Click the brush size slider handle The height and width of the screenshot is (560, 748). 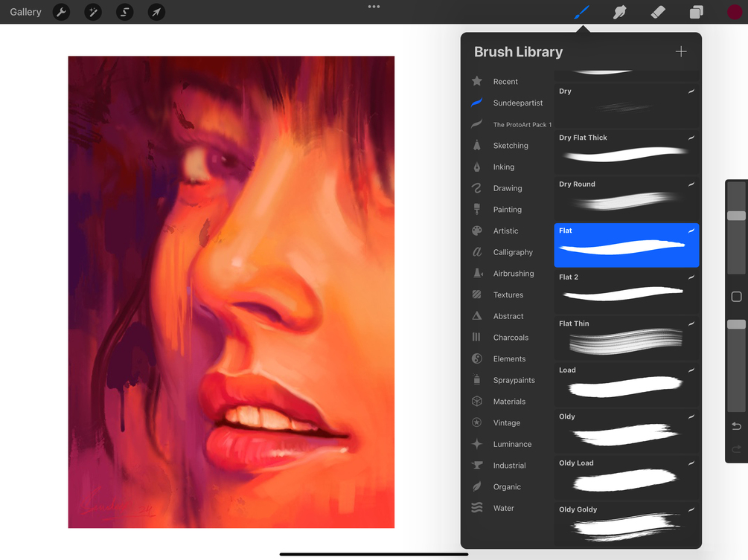[x=736, y=216]
